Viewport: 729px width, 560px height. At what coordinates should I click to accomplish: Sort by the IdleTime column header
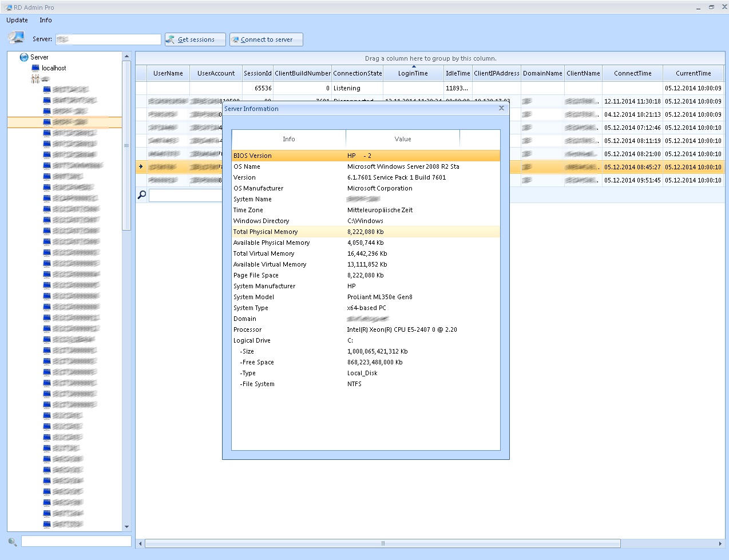click(458, 73)
